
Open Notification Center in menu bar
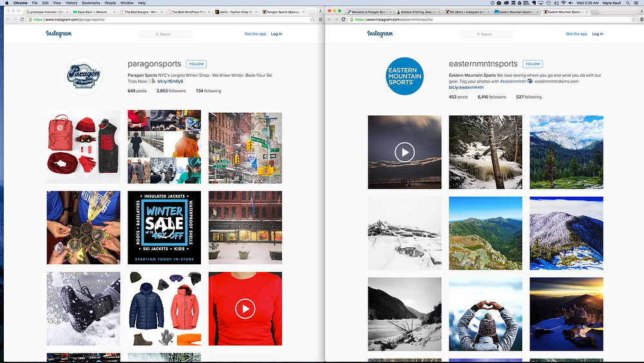[x=636, y=3]
